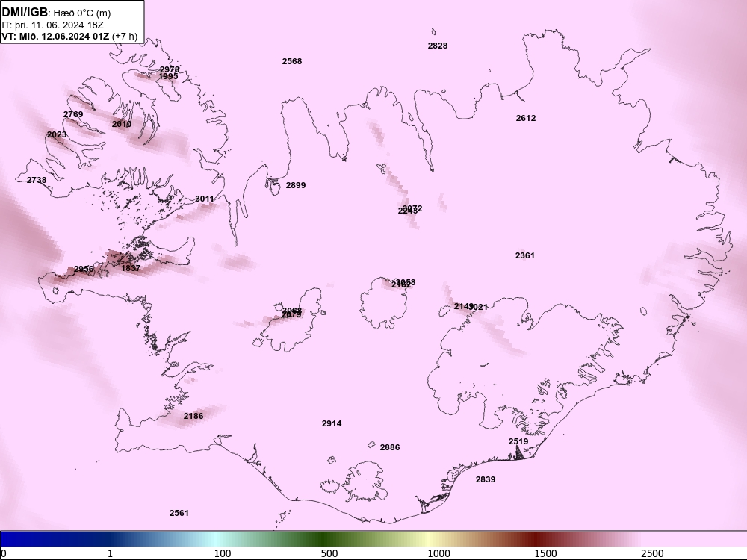Image resolution: width=747 pixels, height=560 pixels.
Task: Click the 100 label on the color scale
Action: pos(223,553)
